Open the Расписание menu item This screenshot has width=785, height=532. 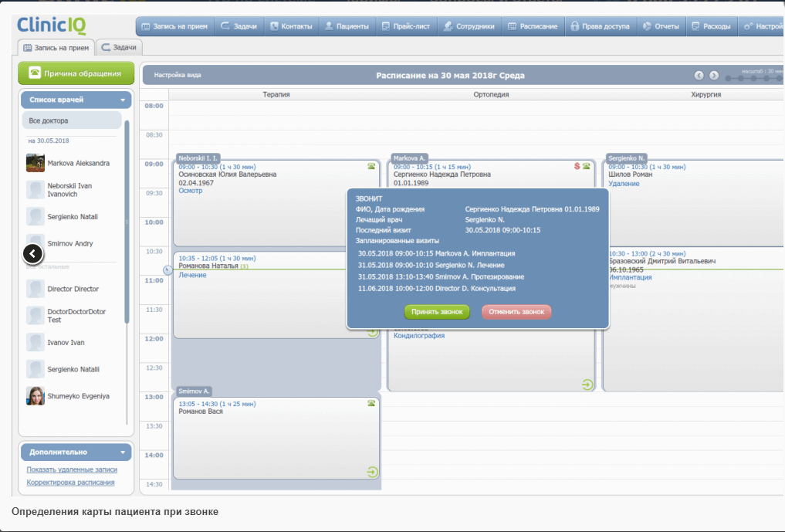[x=533, y=26]
